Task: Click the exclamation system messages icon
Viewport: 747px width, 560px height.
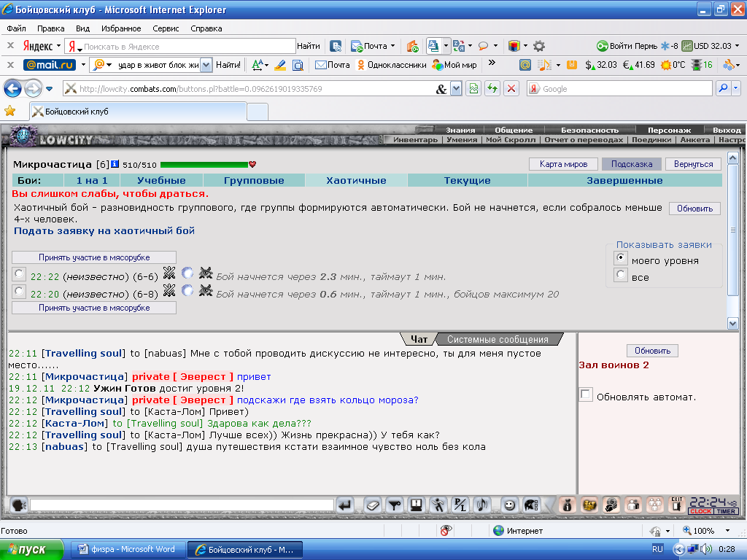Action: coord(417,505)
